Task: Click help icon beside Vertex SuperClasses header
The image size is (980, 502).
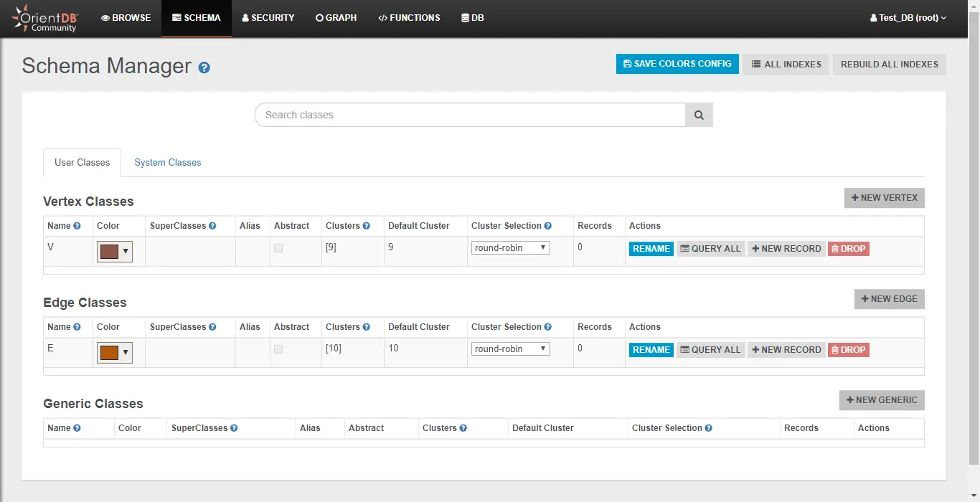Action: (x=212, y=226)
